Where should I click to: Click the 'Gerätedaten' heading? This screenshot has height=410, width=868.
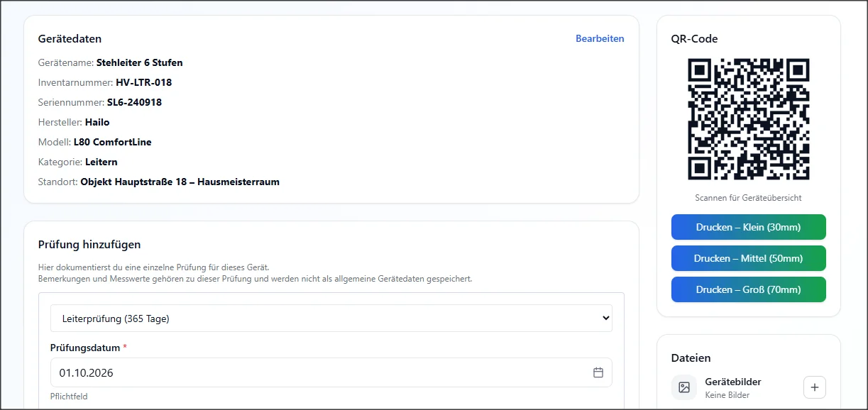70,39
